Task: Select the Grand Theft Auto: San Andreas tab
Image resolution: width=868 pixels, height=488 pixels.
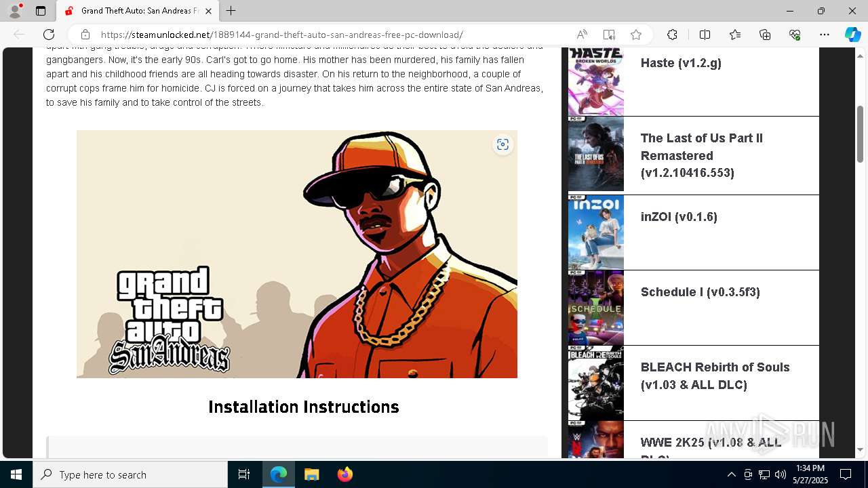Action: click(x=138, y=11)
